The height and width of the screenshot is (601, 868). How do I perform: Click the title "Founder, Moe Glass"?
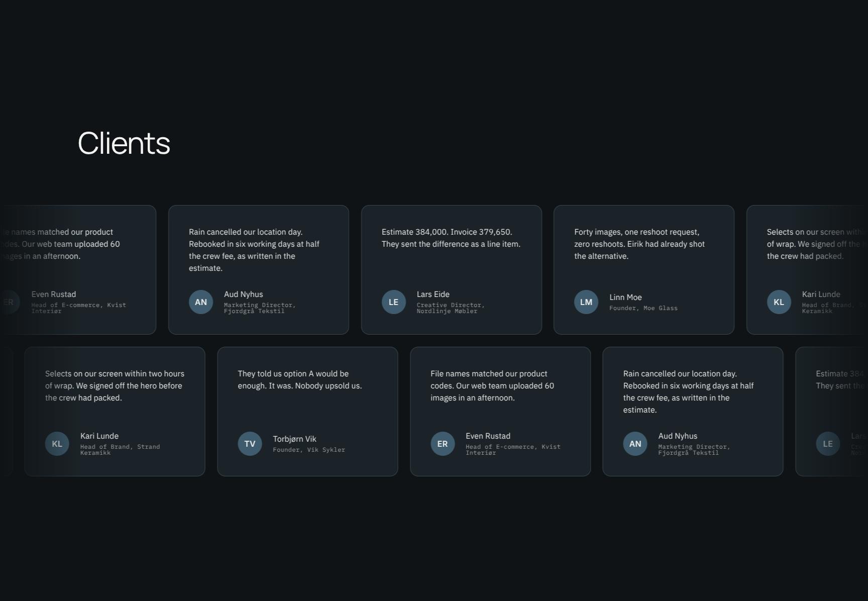[643, 308]
